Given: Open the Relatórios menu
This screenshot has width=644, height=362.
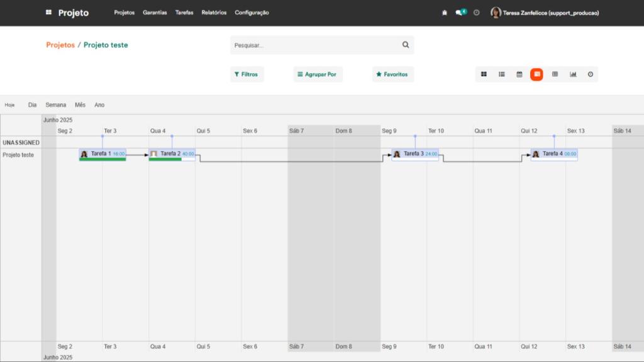Looking at the screenshot, I should coord(214,13).
